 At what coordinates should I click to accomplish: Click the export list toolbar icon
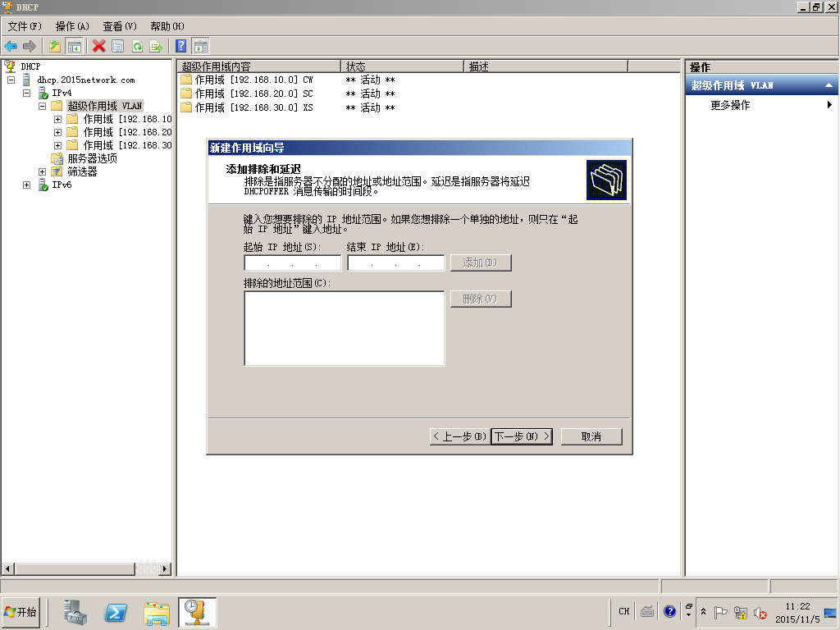[156, 47]
